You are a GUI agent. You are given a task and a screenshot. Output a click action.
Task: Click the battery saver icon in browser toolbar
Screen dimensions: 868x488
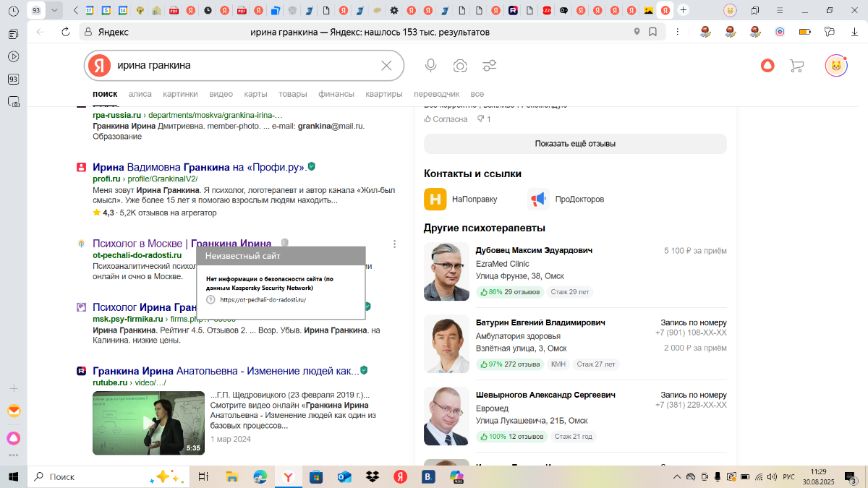click(804, 32)
